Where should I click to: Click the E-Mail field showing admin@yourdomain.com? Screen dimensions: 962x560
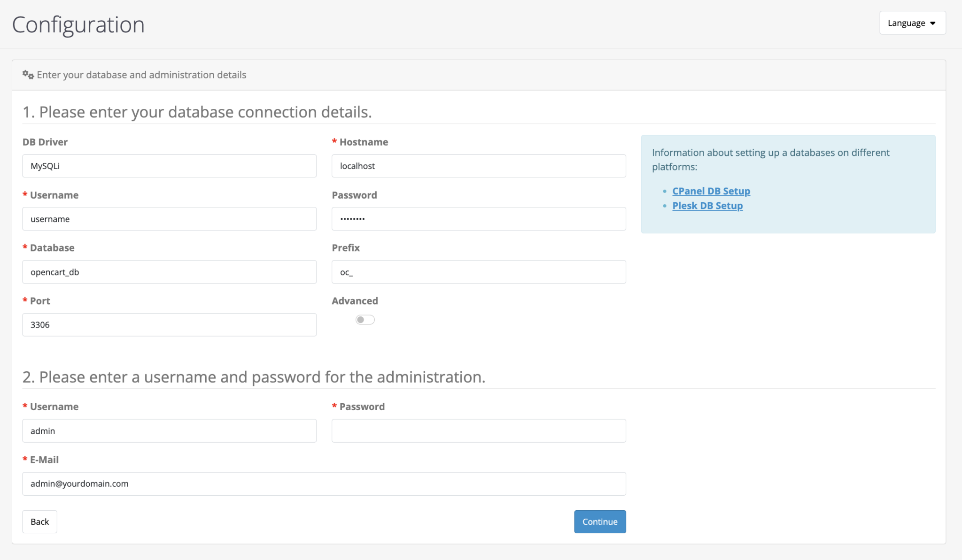(324, 483)
